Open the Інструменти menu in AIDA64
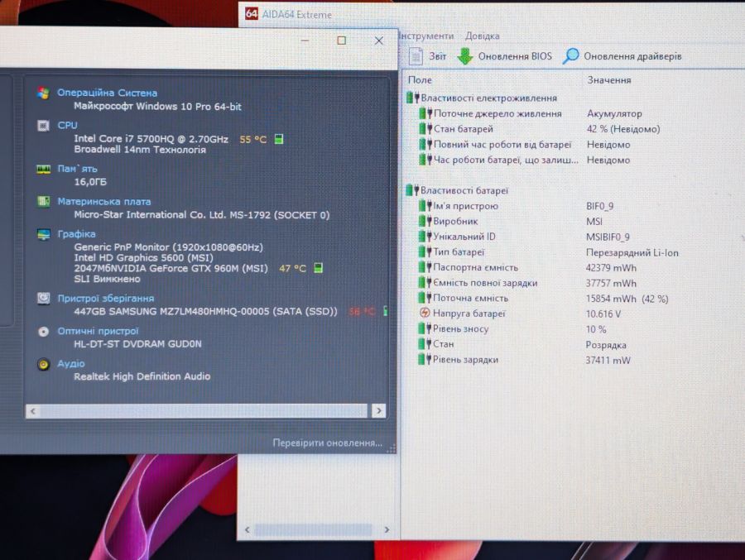The image size is (745, 560). pyautogui.click(x=425, y=36)
